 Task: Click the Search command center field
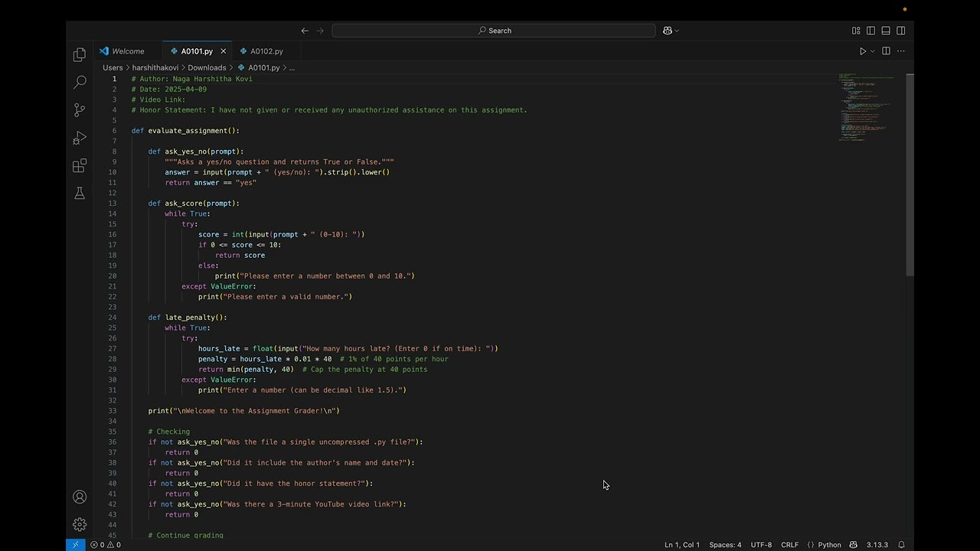click(x=494, y=31)
